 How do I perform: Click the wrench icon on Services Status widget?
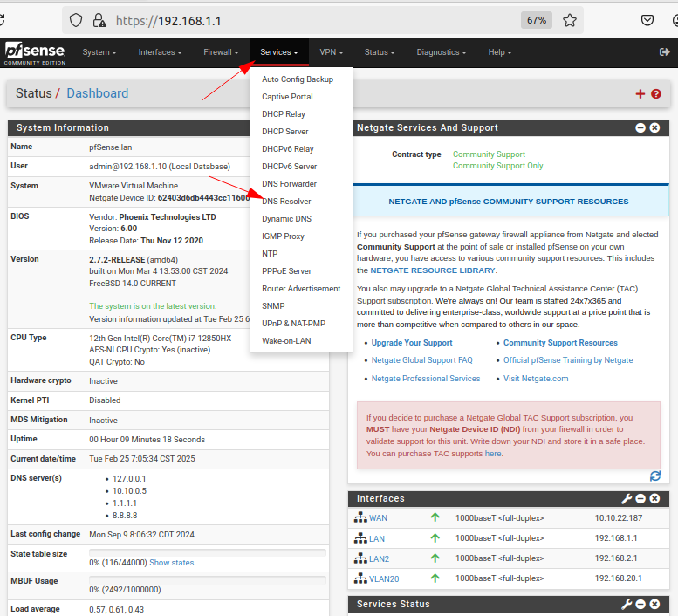pos(626,604)
